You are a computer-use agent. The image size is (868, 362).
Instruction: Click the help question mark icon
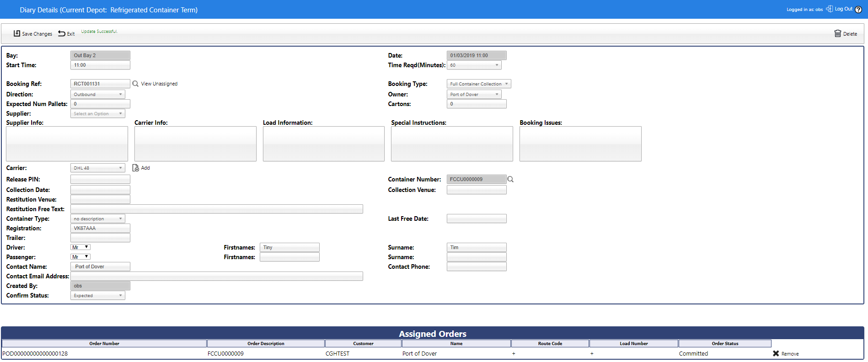858,10
